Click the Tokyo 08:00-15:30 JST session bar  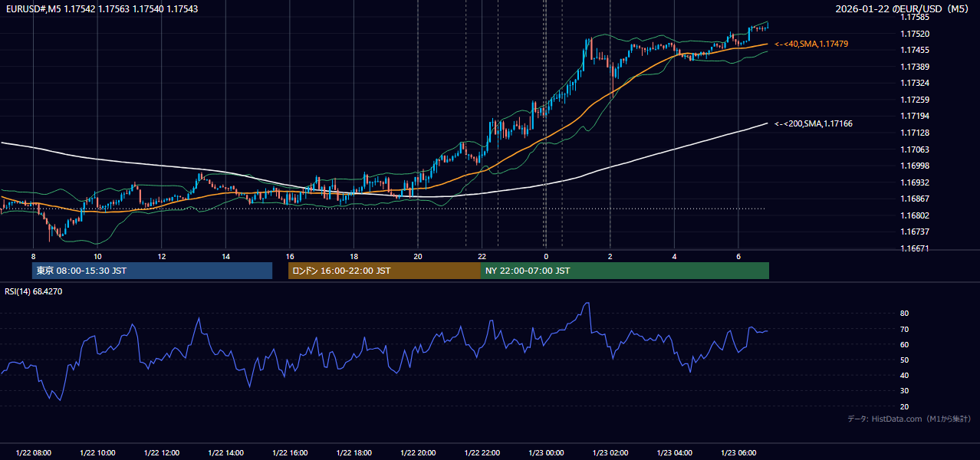click(x=152, y=271)
